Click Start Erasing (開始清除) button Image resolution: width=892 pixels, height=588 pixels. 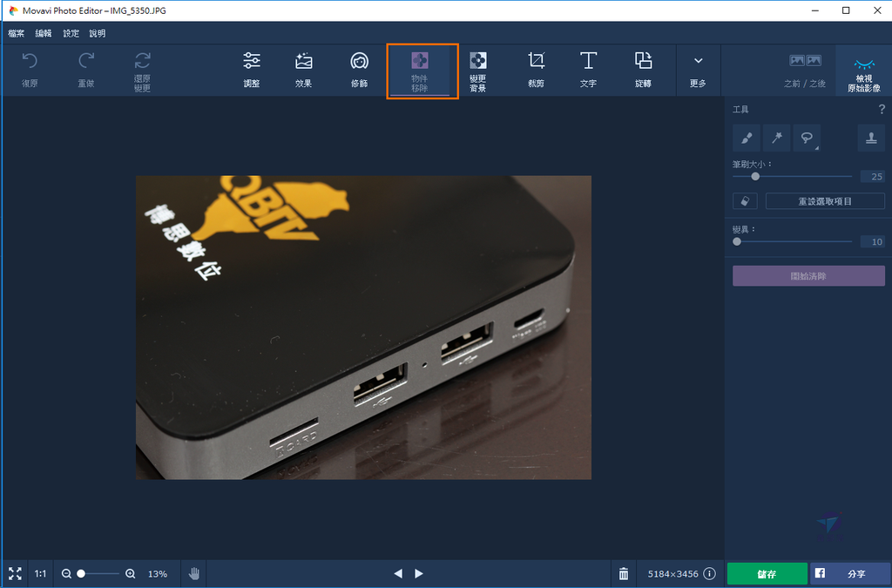(808, 276)
